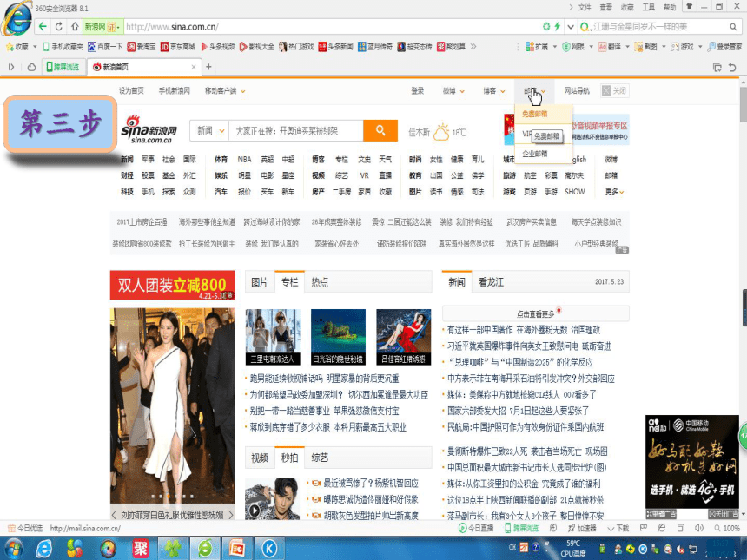Switch to the 秒拍 tab

(289, 458)
